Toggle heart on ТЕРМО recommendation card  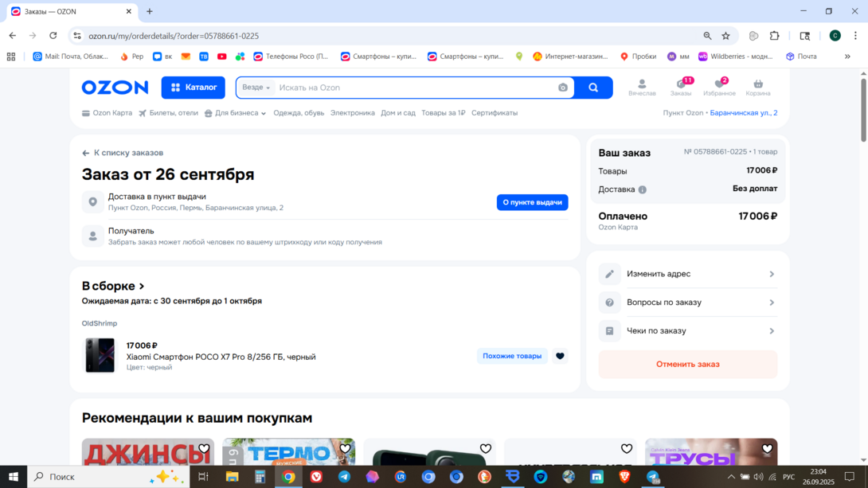(x=345, y=449)
